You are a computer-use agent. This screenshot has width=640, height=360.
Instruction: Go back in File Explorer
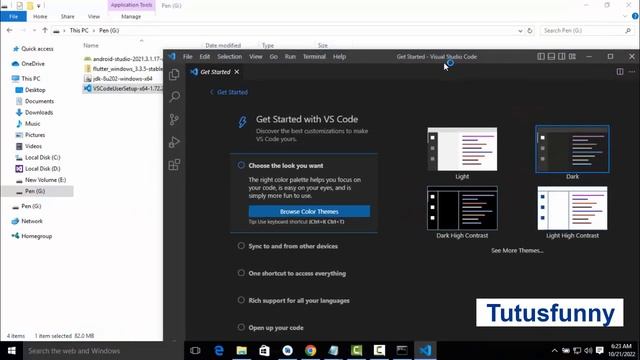click(9, 31)
